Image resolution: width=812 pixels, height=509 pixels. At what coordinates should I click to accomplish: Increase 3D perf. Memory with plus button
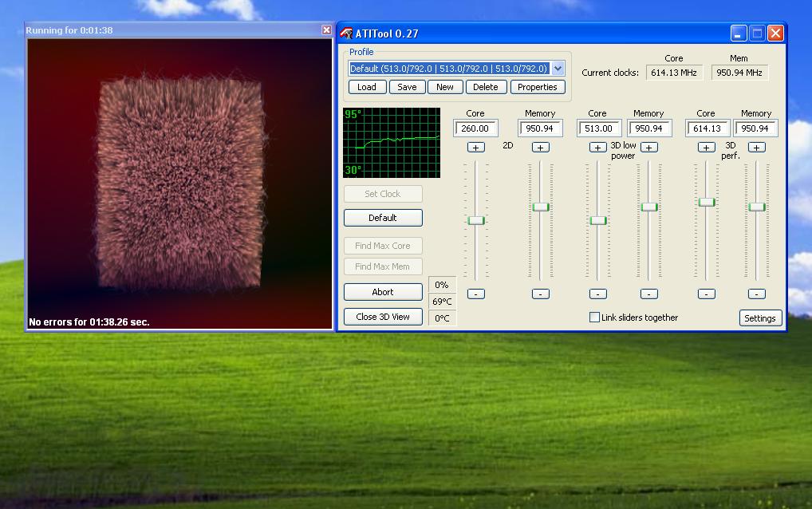click(x=757, y=148)
